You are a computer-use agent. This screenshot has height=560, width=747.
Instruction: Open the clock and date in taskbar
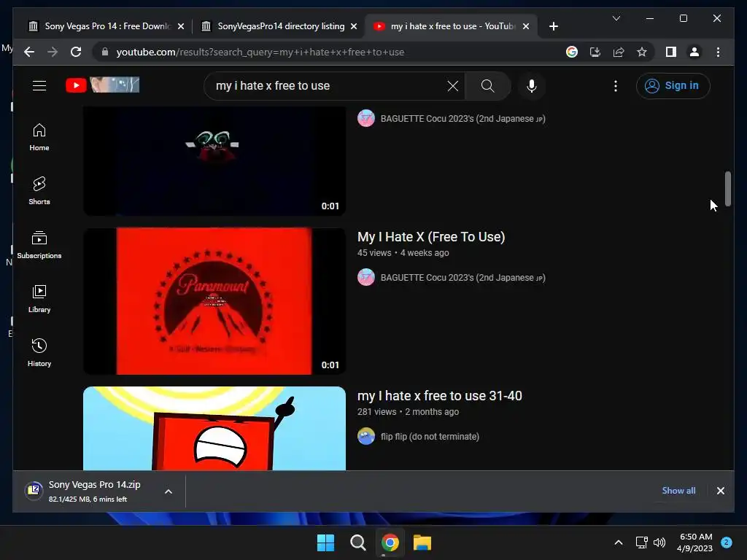pos(695,542)
